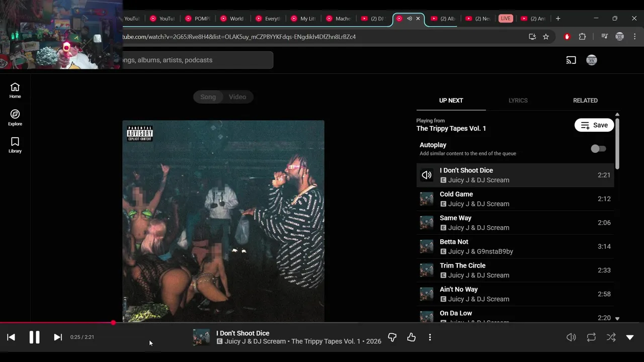
Task: Click the queue panel scrollbar
Action: (617, 143)
